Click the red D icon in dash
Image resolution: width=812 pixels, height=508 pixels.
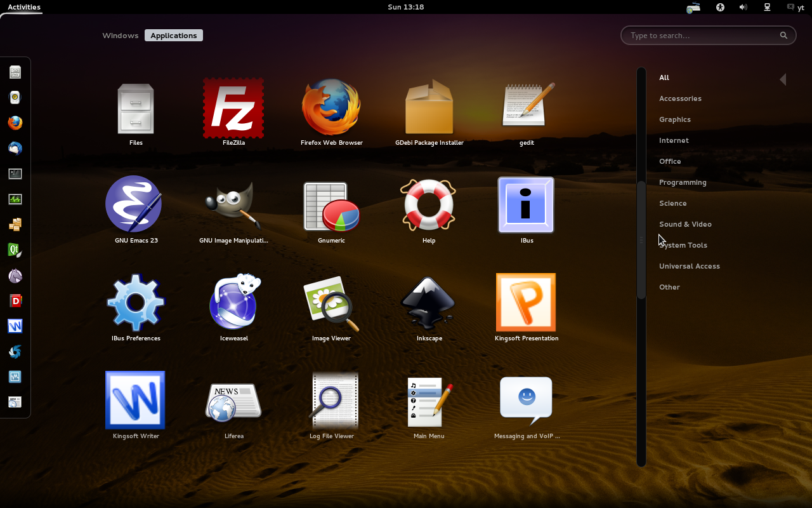(x=15, y=300)
